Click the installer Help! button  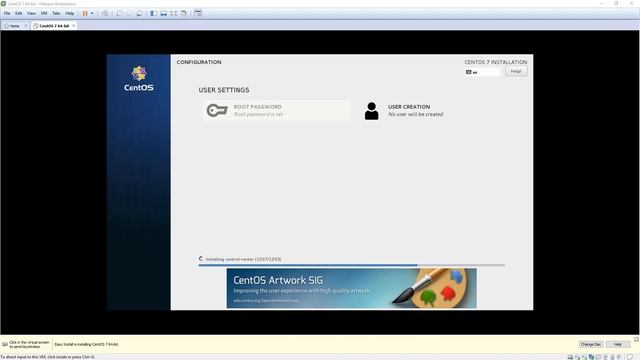point(516,71)
